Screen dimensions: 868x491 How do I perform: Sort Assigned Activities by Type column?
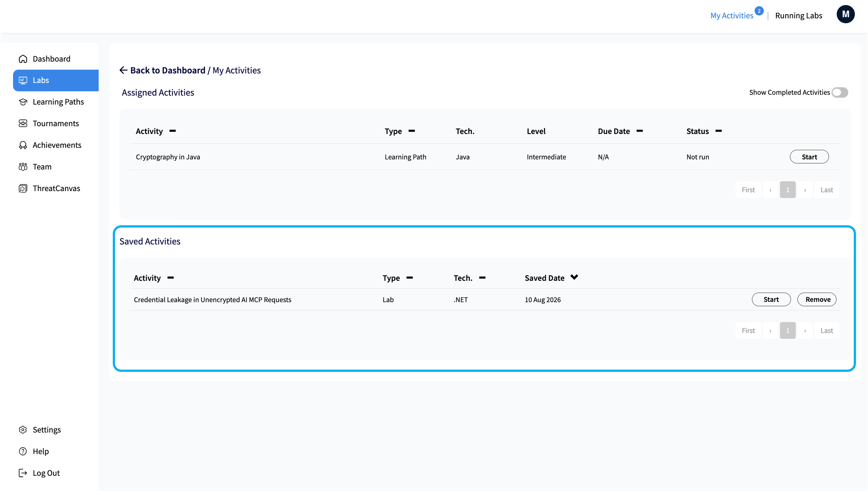click(x=411, y=131)
